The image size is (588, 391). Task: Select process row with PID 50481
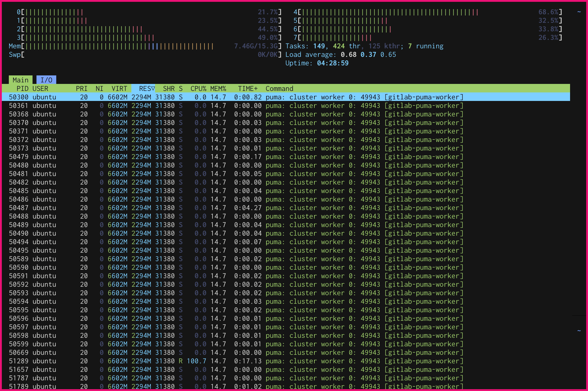(x=286, y=174)
